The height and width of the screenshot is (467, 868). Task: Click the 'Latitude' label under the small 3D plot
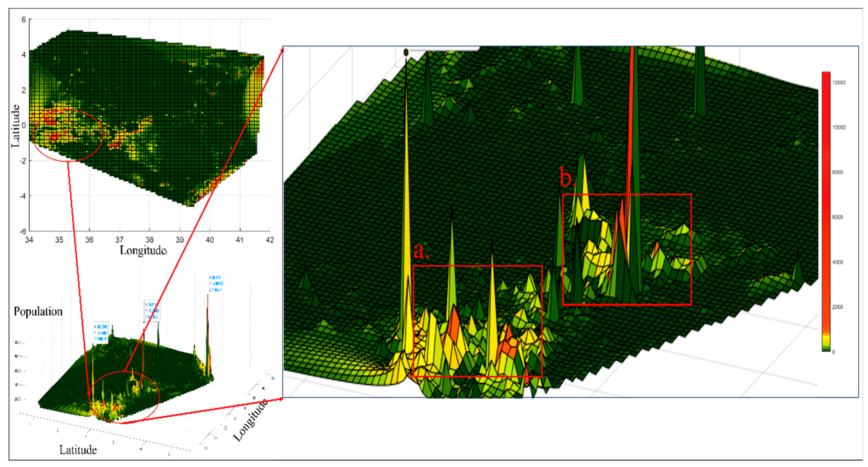78,450
